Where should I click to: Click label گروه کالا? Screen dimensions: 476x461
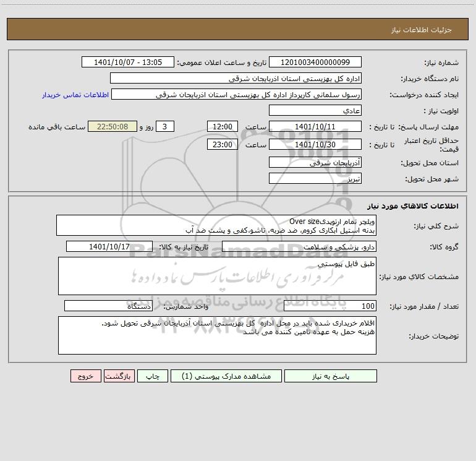click(444, 248)
